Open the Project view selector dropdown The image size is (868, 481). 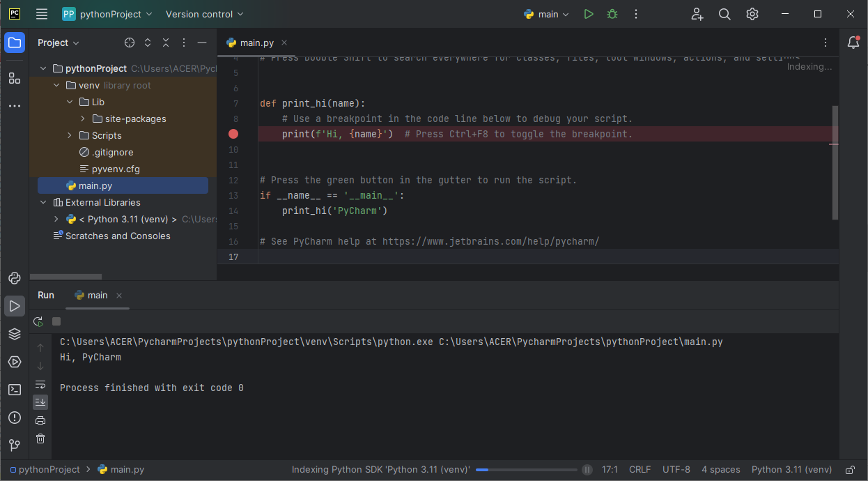(59, 43)
